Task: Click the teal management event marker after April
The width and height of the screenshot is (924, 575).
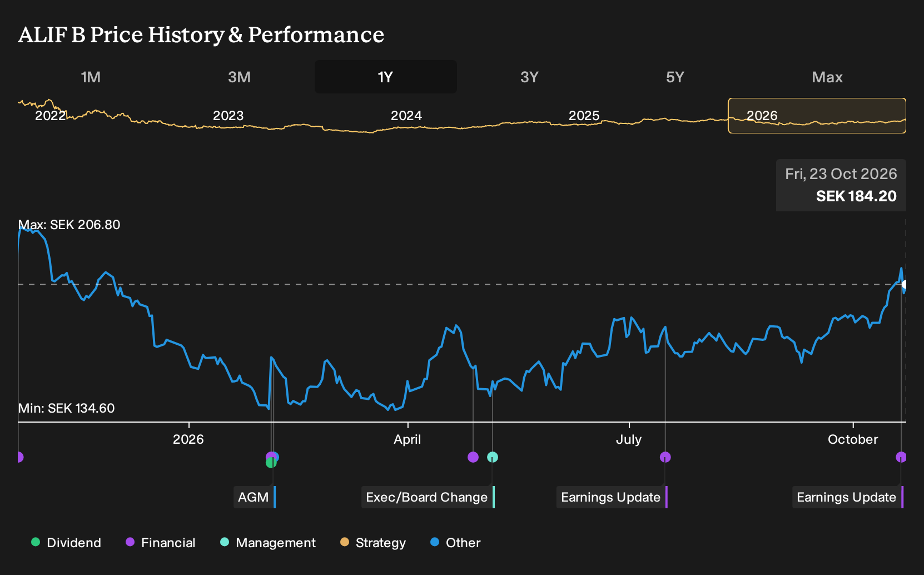Action: pos(493,457)
